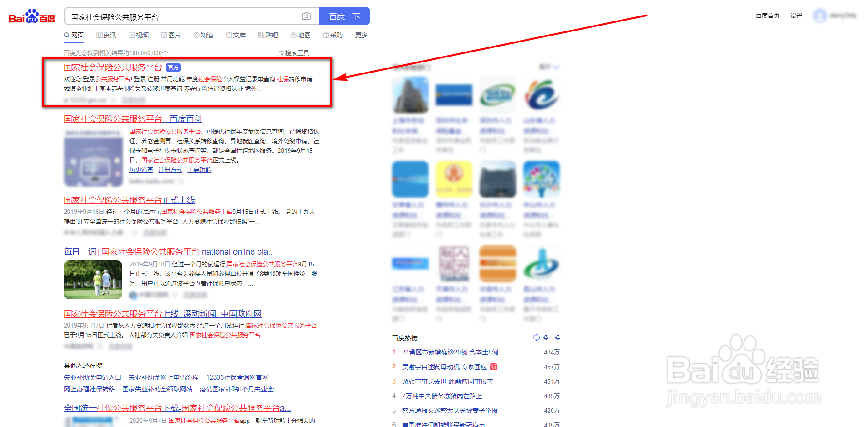Switch to 采购 tab
868x427 pixels.
pos(333,35)
